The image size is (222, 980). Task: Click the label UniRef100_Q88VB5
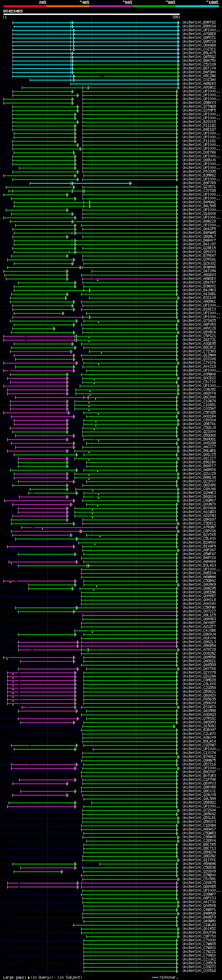(199, 887)
